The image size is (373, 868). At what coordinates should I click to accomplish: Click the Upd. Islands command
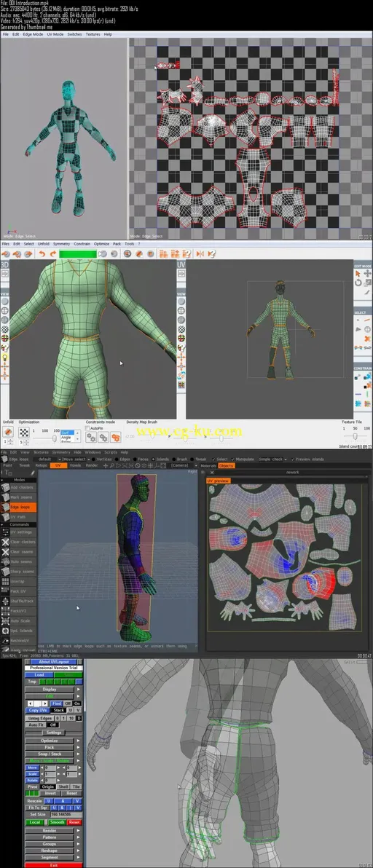pos(19,631)
